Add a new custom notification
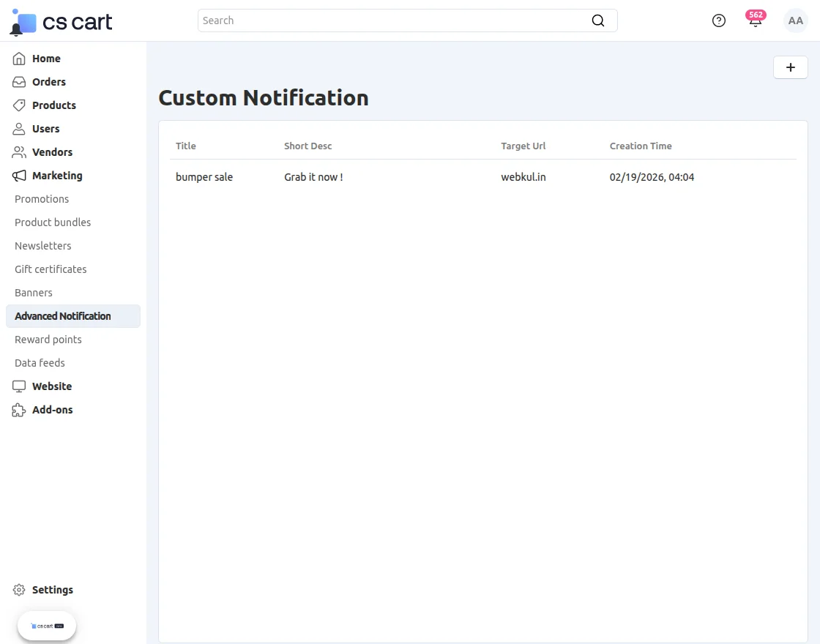This screenshot has height=644, width=820. (790, 67)
